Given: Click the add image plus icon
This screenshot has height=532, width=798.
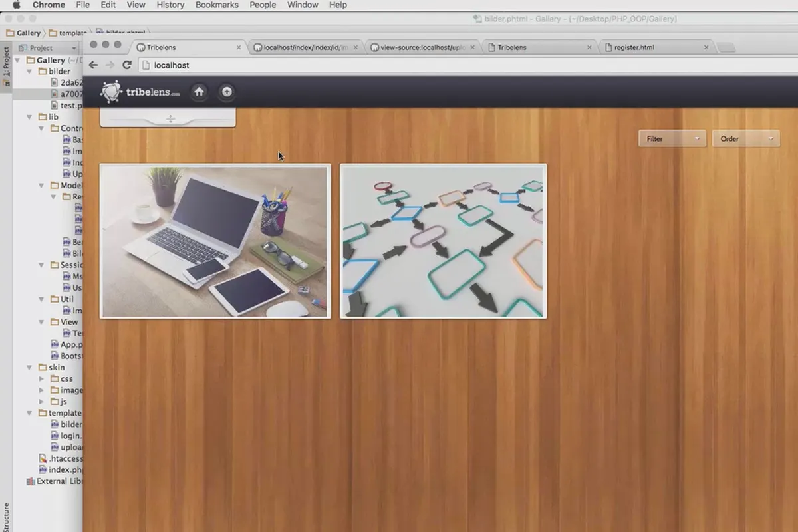Looking at the screenshot, I should click(227, 92).
